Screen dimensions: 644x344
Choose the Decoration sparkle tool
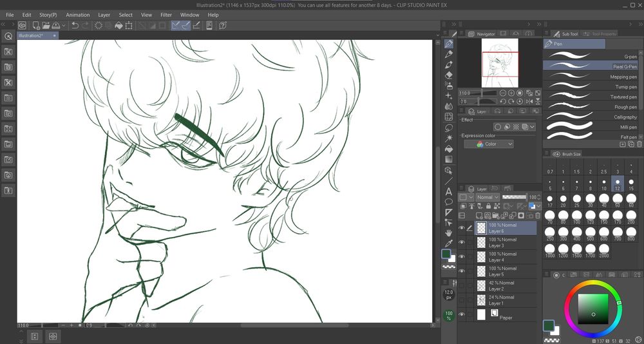tap(449, 96)
